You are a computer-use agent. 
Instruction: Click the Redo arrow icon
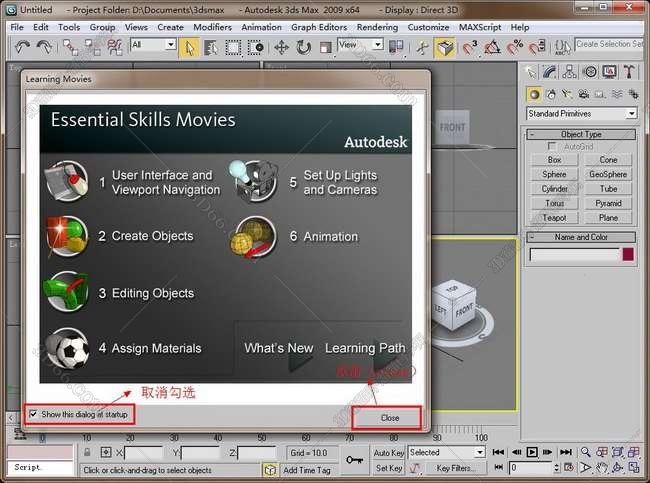pos(44,46)
